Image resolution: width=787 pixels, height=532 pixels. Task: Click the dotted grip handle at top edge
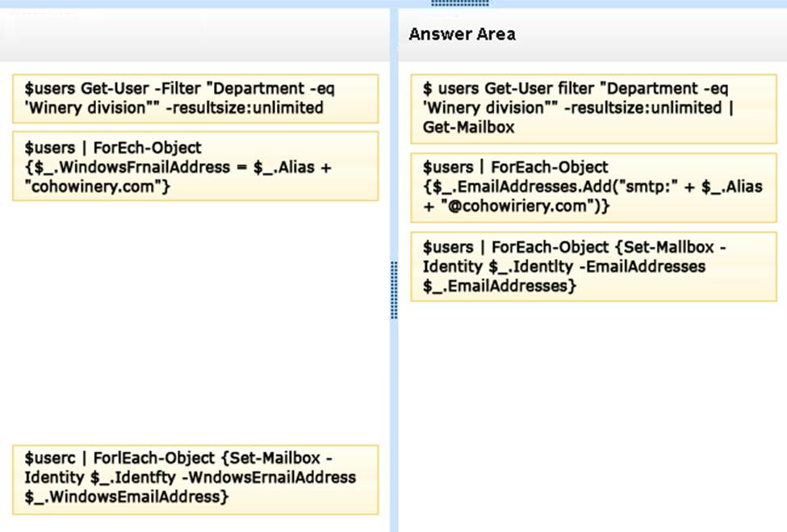point(460,3)
